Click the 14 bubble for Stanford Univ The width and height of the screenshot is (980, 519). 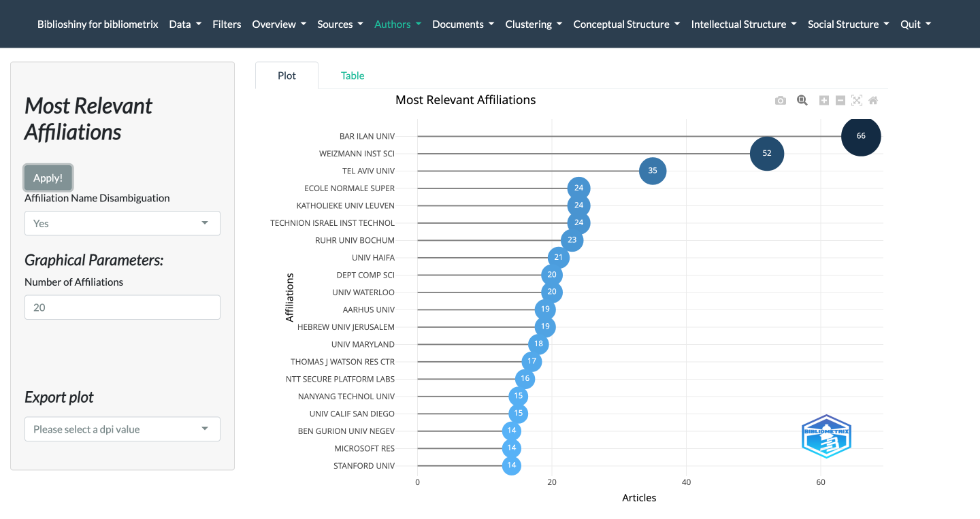[512, 466]
